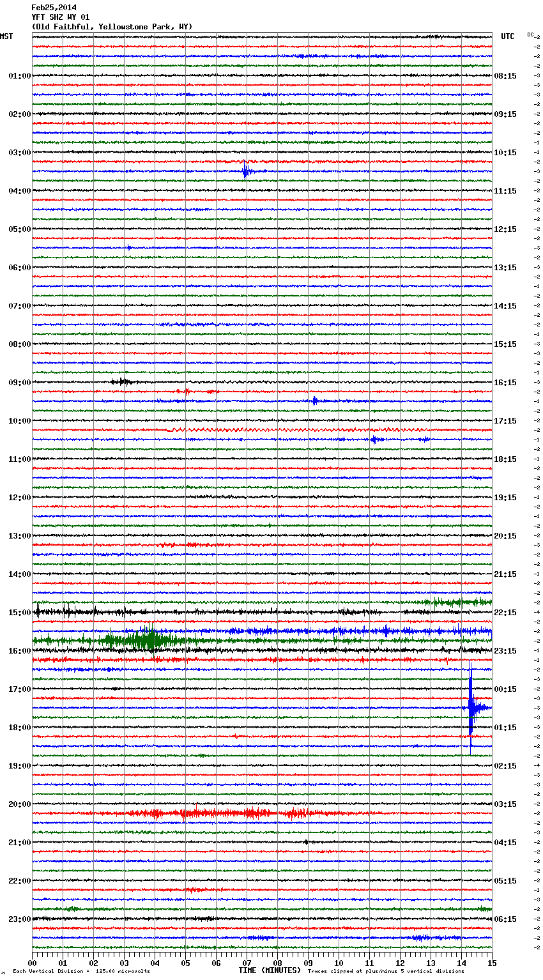
Task: Click the 13:15 UTC time label
Action: pyautogui.click(x=505, y=268)
